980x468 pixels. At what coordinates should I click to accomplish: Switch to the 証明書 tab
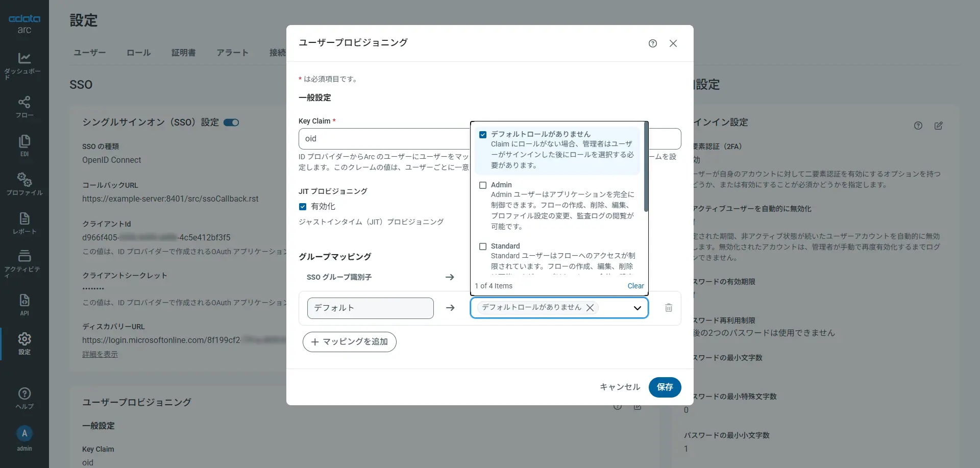point(184,53)
